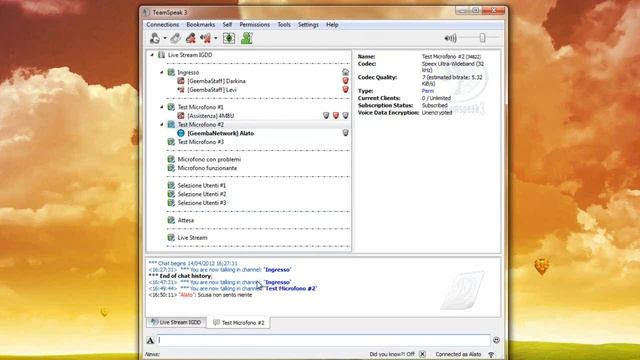The width and height of the screenshot is (640, 360).
Task: Select the Selezione Utenti #1 channel
Action: tap(202, 185)
